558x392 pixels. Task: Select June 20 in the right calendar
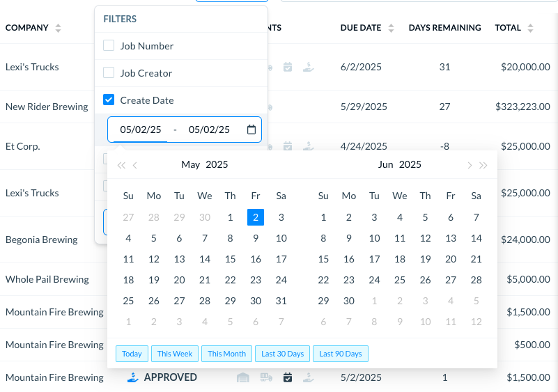[451, 259]
